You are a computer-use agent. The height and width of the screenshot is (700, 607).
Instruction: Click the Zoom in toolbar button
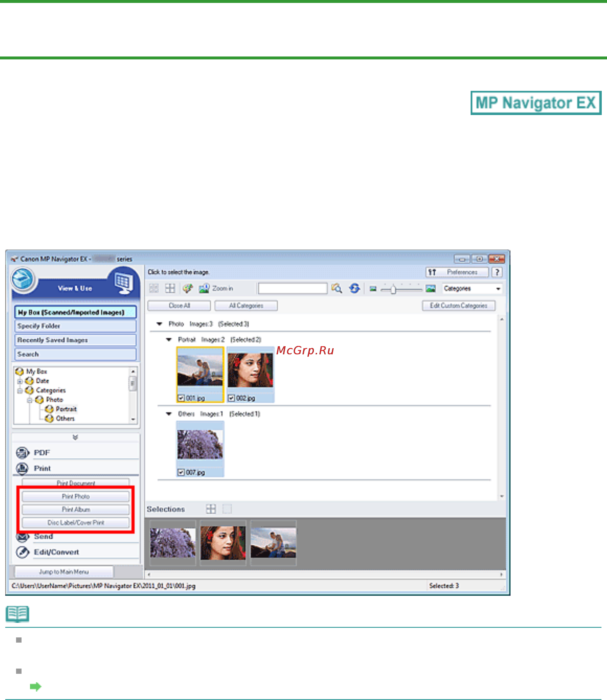[216, 288]
